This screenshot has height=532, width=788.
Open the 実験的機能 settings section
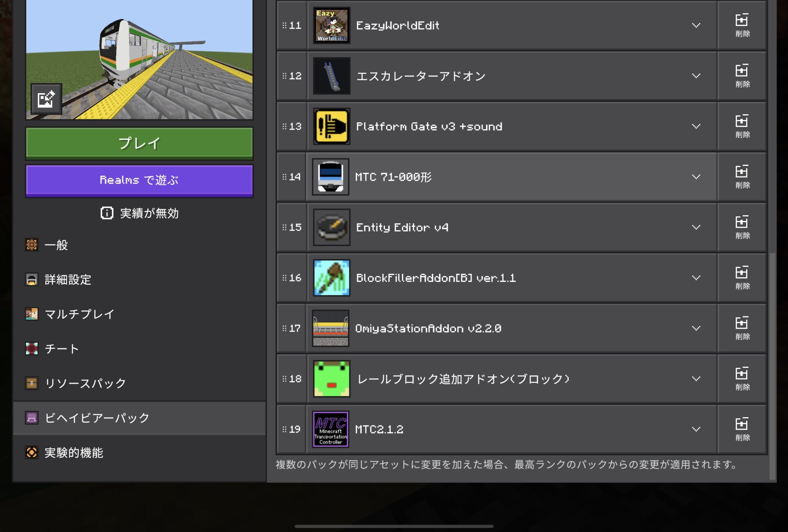[140, 452]
